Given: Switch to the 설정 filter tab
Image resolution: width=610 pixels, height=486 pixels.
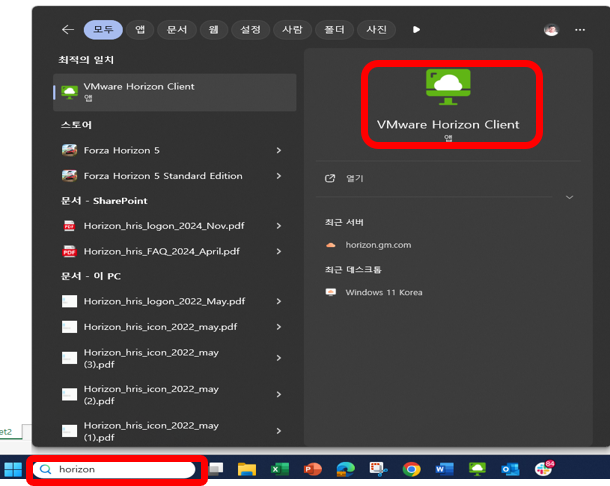Looking at the screenshot, I should pos(250,30).
